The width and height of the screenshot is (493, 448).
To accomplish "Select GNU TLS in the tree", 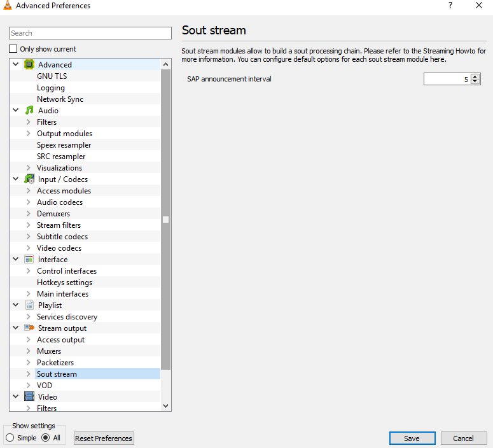I will coord(52,76).
